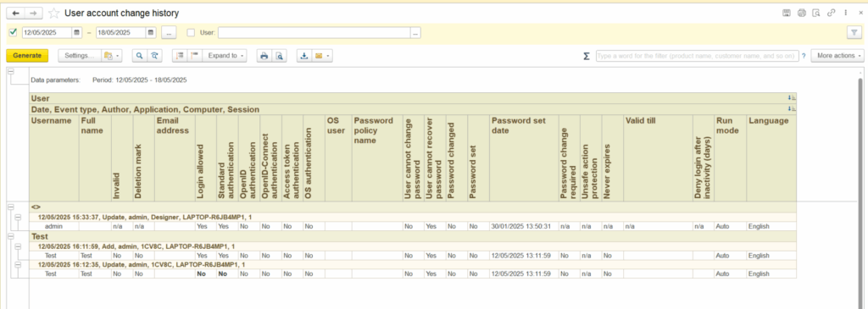Click the save diskette icon in title bar
The height and width of the screenshot is (309, 868).
click(x=786, y=13)
